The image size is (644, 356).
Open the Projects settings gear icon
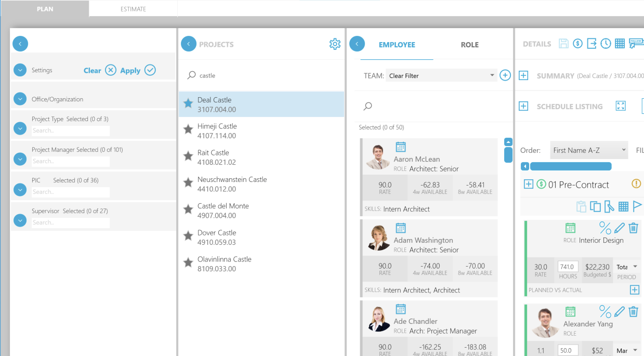pos(335,44)
